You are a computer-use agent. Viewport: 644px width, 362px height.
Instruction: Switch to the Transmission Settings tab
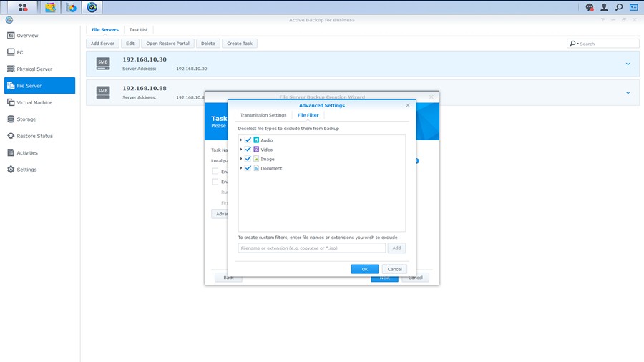[x=263, y=115]
